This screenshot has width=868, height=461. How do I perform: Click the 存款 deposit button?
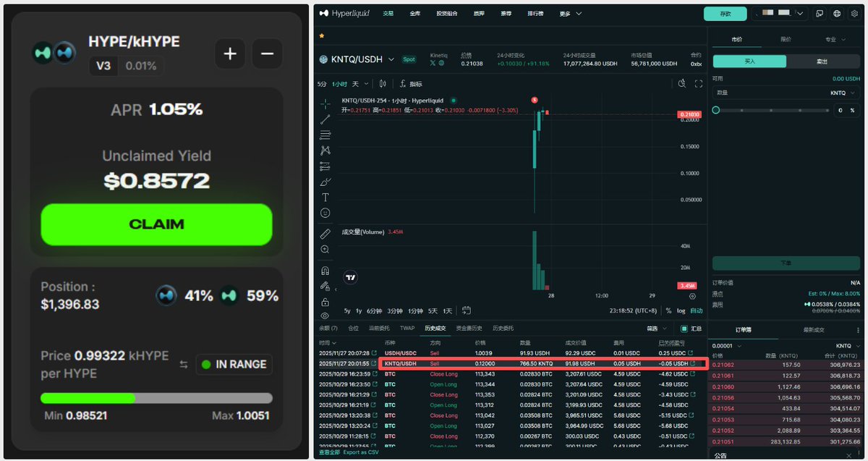[x=726, y=13]
